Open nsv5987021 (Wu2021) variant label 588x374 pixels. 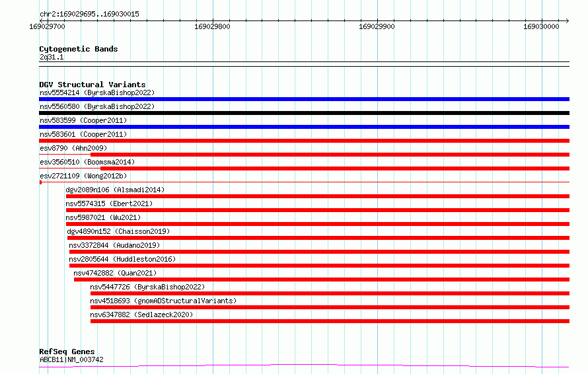click(x=103, y=217)
